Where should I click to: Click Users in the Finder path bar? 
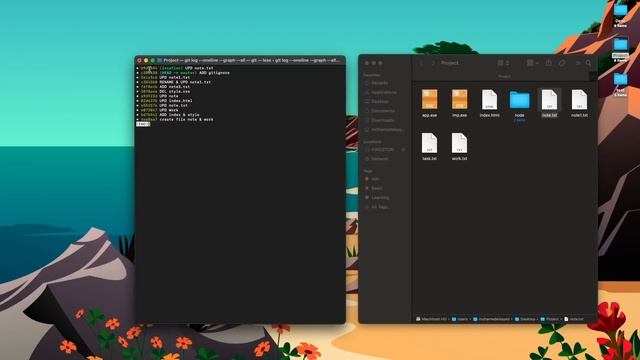[460, 319]
